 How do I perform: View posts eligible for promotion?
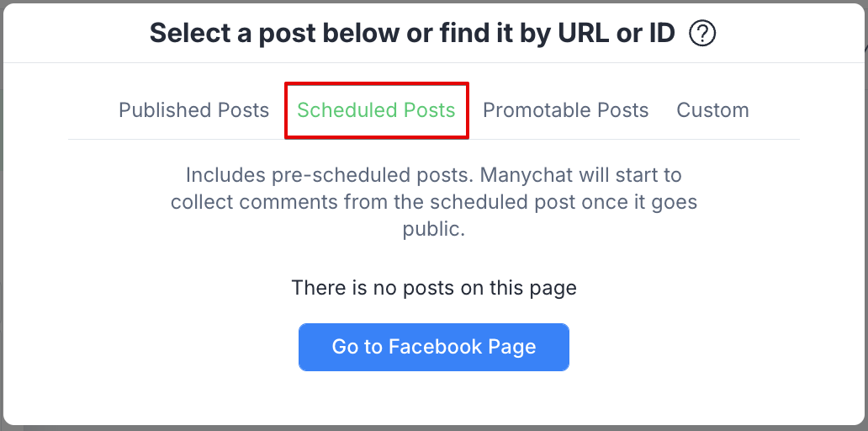point(566,109)
